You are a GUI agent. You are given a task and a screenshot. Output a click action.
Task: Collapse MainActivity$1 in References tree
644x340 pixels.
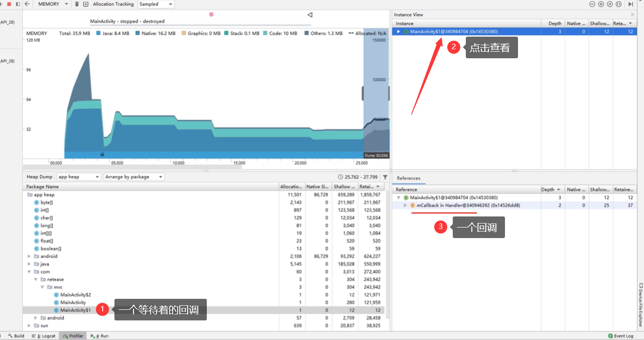(x=399, y=198)
